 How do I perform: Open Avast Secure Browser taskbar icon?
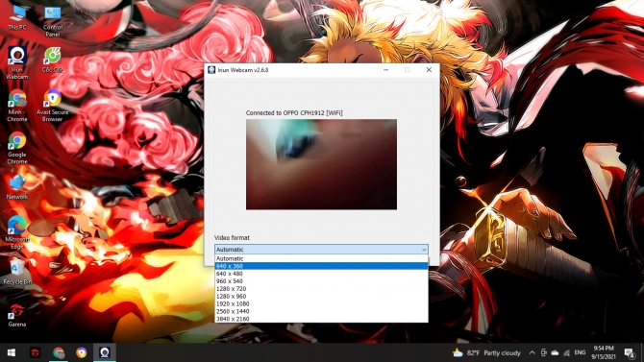[x=82, y=352]
